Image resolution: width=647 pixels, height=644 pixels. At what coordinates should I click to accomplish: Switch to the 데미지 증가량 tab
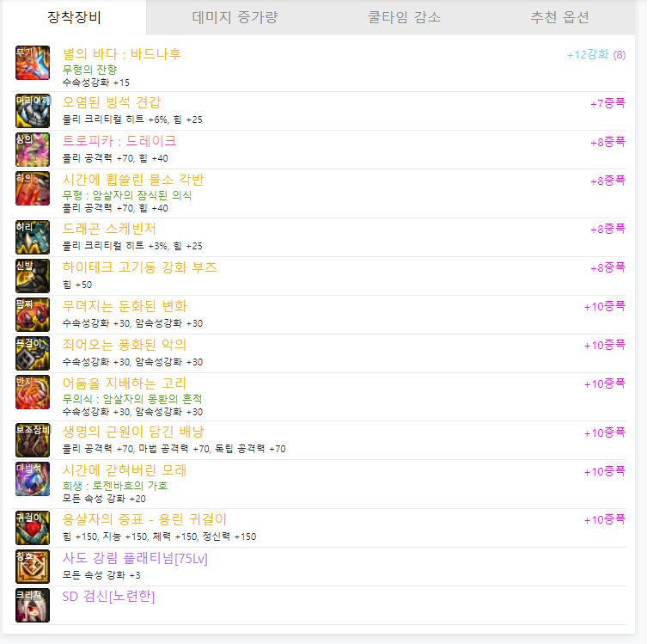point(235,17)
